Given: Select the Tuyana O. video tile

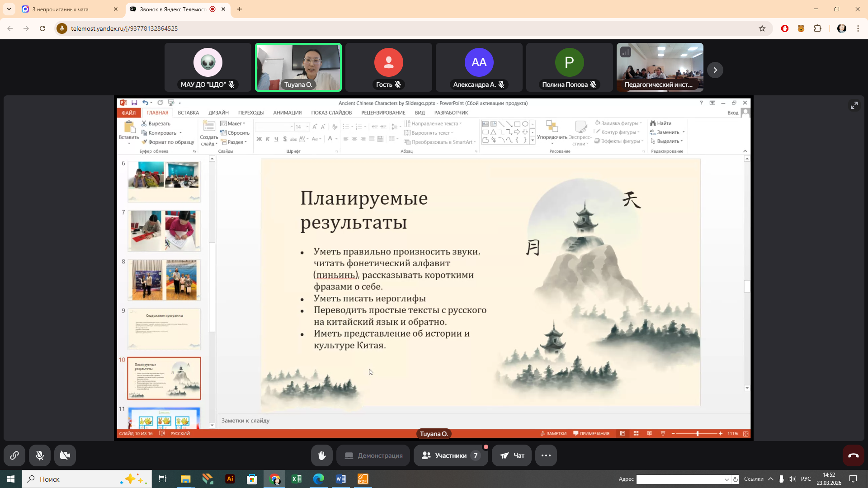Looking at the screenshot, I should click(298, 67).
